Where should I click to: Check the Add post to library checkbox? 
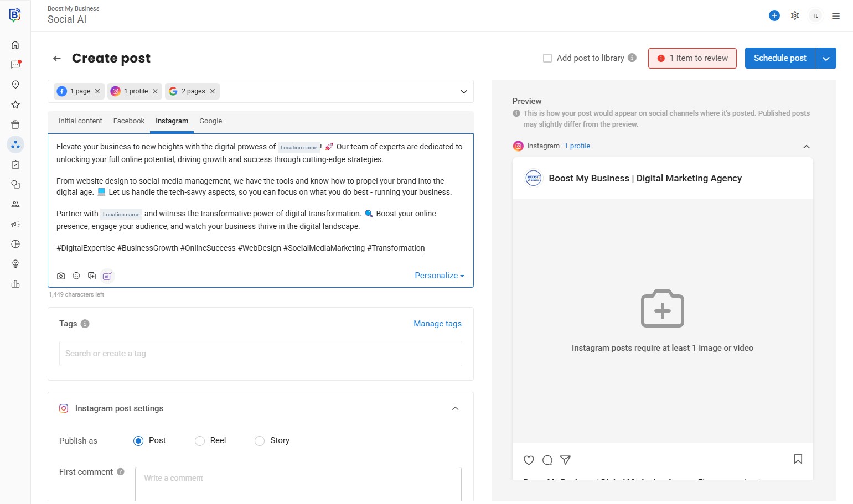click(547, 58)
